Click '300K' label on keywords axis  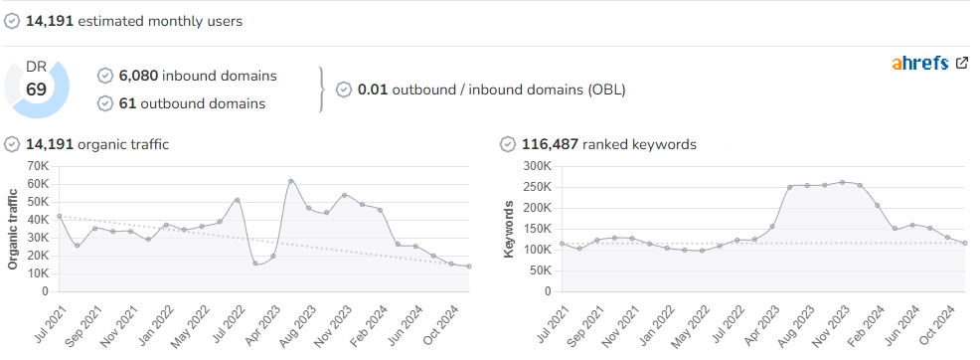coord(537,166)
